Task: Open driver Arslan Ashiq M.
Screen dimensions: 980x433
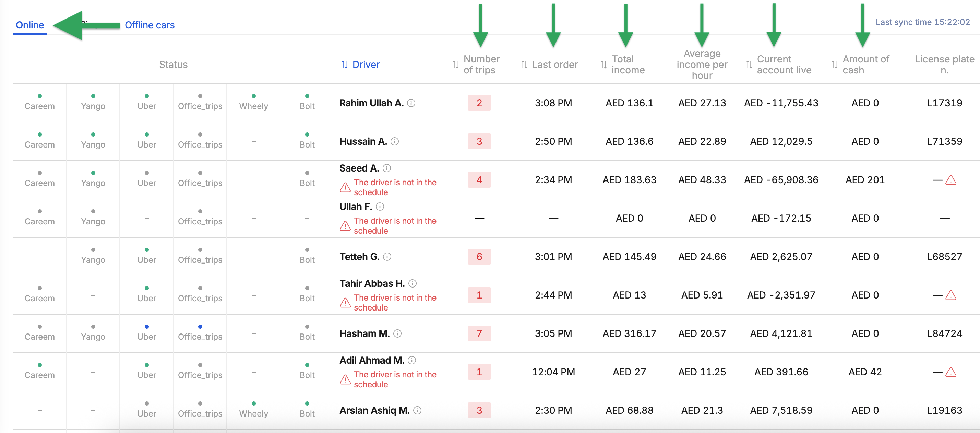Action: click(x=374, y=411)
